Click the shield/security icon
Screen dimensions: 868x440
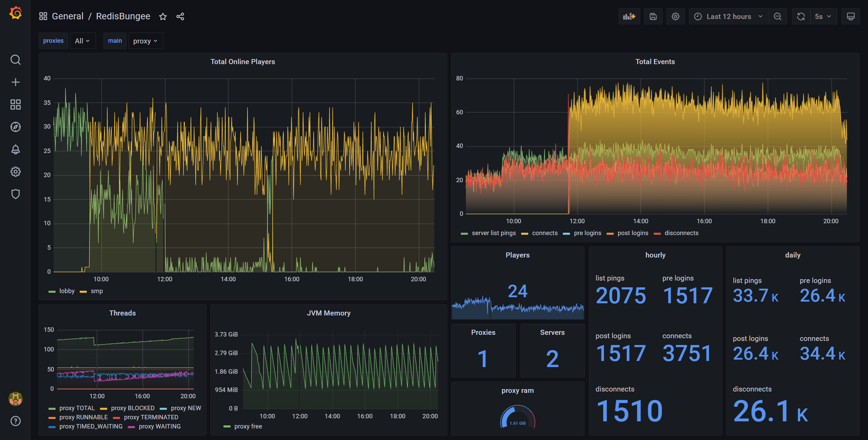[15, 194]
